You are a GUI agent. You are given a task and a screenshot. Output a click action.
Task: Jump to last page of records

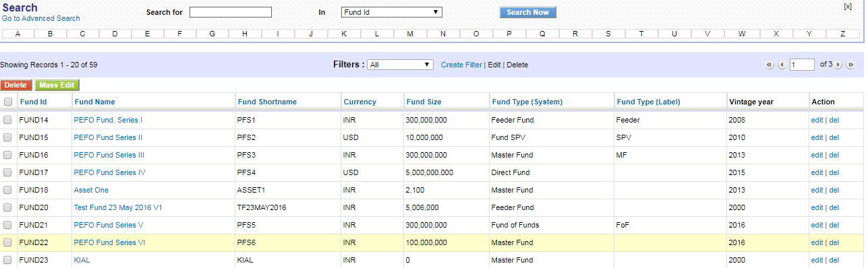850,65
